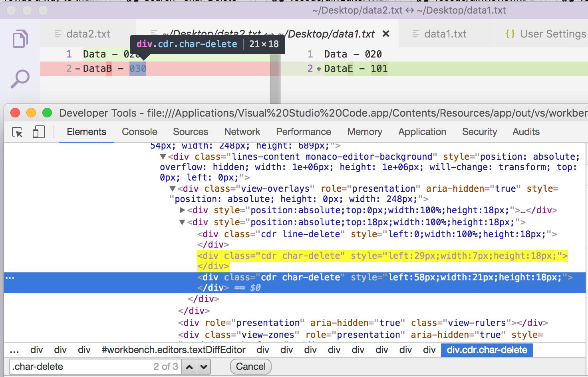Close the data2.txt ↔ data1.txt diff tab
This screenshot has width=588, height=377.
(x=386, y=34)
